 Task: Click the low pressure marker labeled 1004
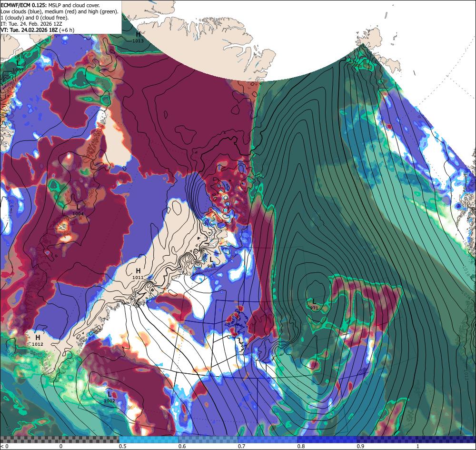point(78,210)
